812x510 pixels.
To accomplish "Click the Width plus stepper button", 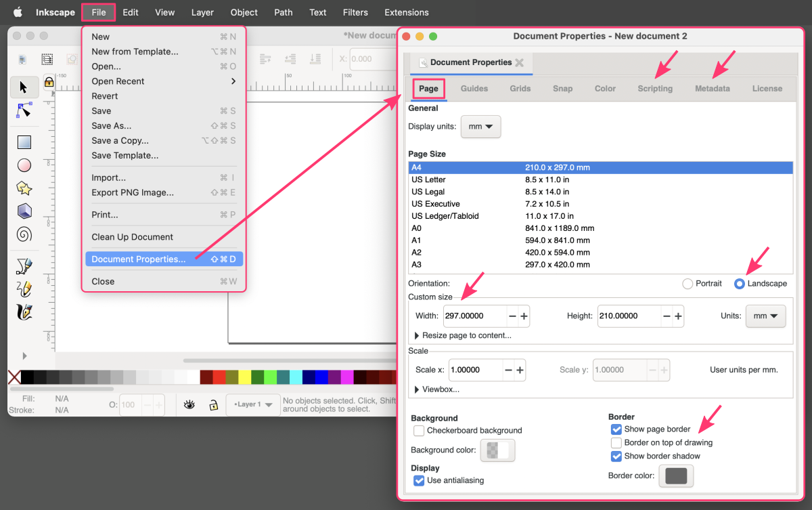I will coord(524,316).
